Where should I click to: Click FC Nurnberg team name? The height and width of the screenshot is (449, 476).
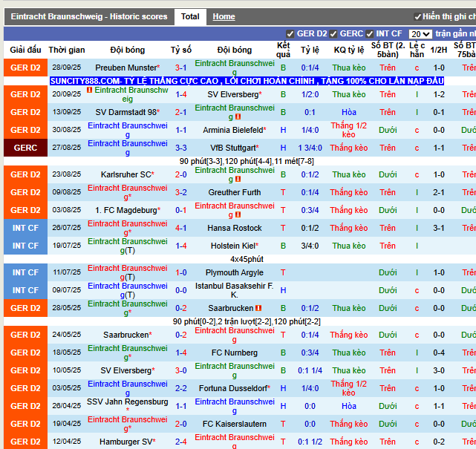(235, 353)
